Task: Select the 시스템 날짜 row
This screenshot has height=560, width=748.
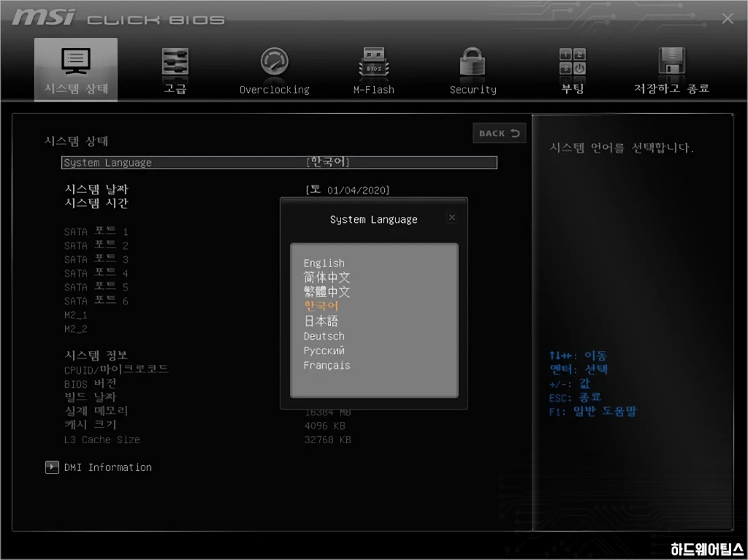Action: (x=96, y=189)
